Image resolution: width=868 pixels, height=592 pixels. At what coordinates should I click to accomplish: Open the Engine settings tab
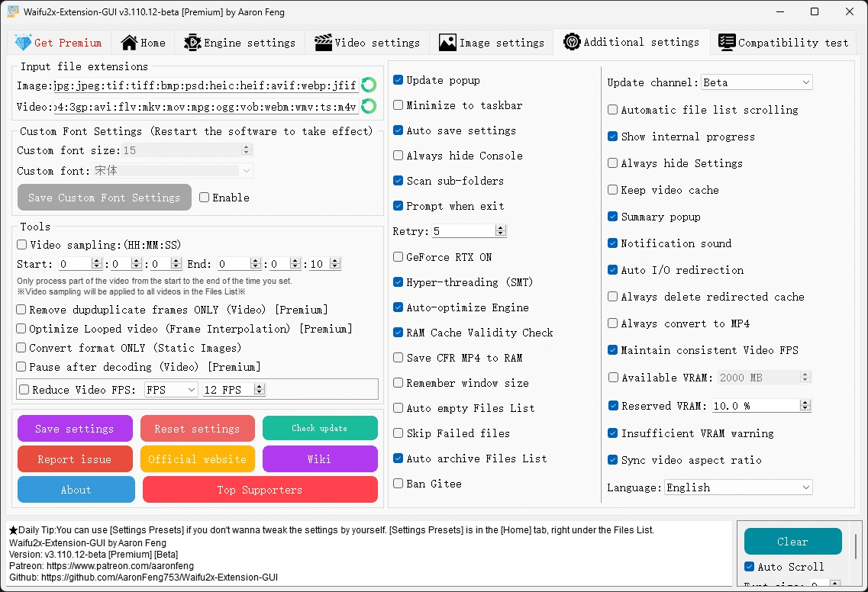[240, 43]
